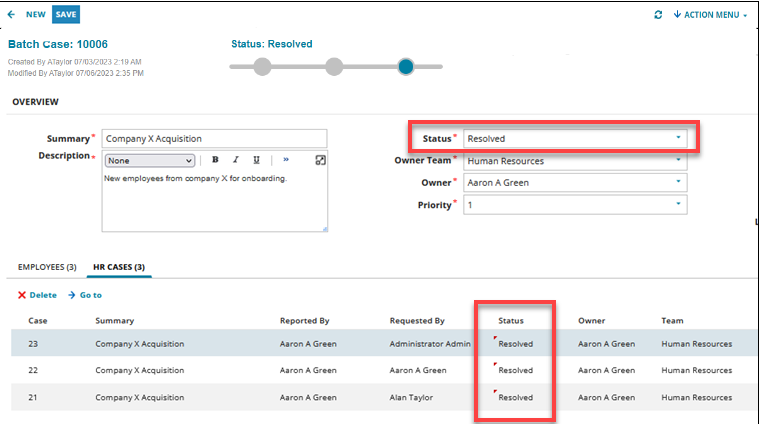The width and height of the screenshot is (760, 424).
Task: Click into the Summary text field
Action: pyautogui.click(x=214, y=138)
